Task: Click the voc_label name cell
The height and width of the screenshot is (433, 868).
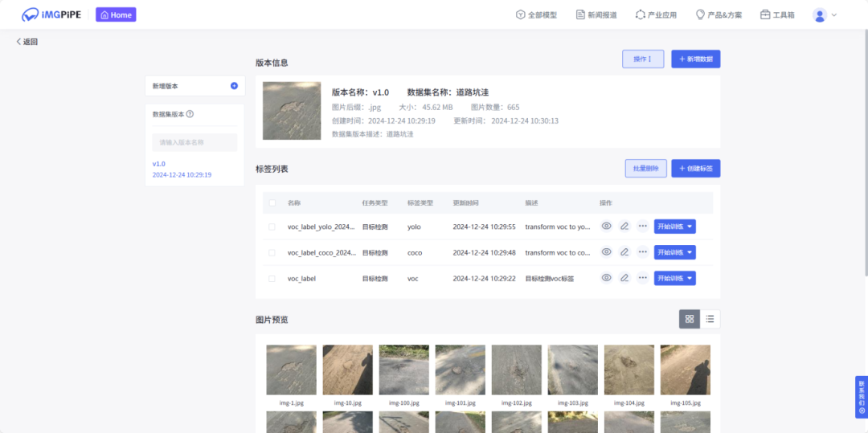Action: [x=301, y=279]
